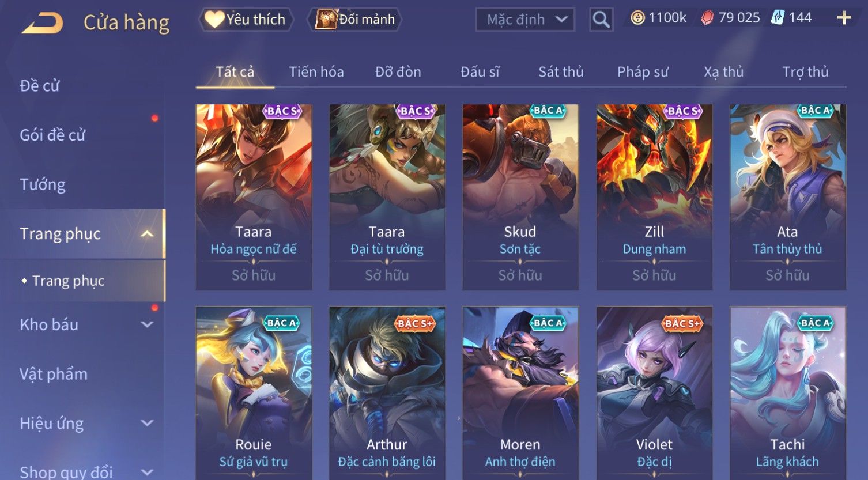Click the red gem icon showing 79 025
This screenshot has height=480, width=868.
(707, 18)
